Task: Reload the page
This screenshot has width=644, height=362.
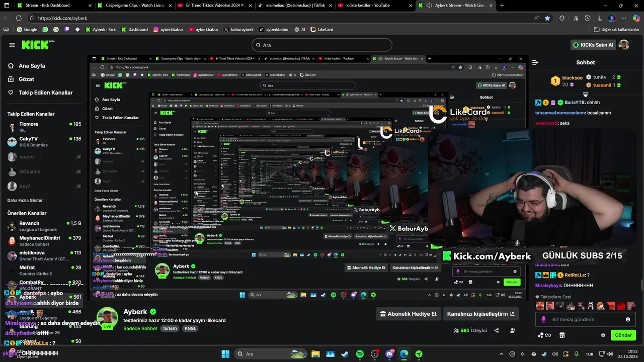Action: click(19, 18)
